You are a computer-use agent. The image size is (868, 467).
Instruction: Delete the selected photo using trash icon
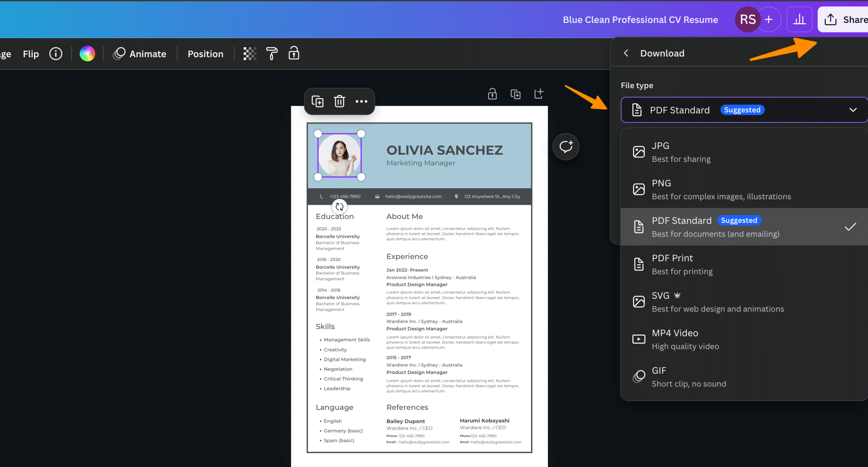click(339, 101)
